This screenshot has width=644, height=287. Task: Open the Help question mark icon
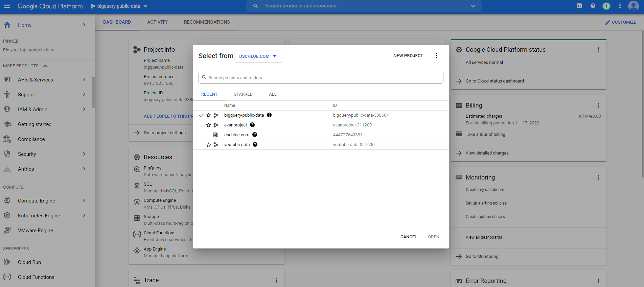[x=593, y=6]
